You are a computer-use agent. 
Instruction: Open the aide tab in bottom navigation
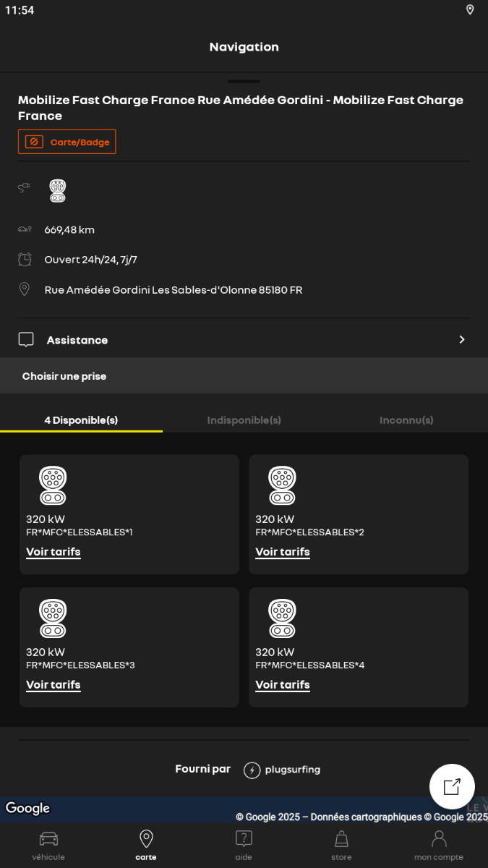point(244,846)
